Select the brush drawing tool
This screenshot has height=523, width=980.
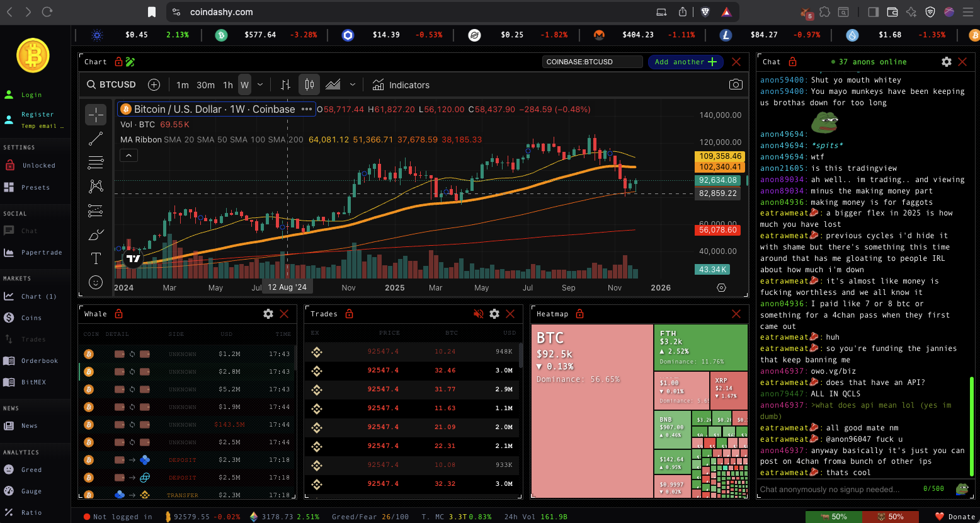[x=96, y=235]
